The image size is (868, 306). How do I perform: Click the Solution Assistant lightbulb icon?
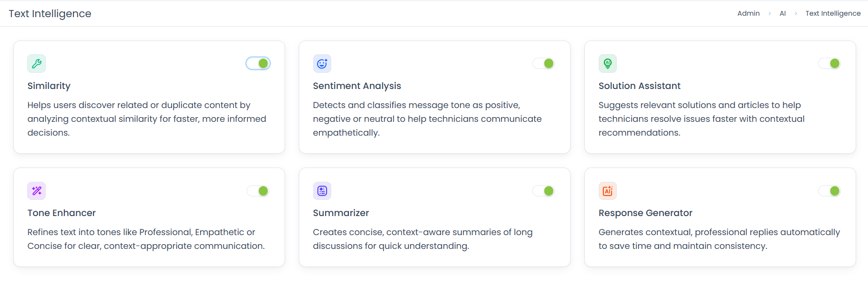(x=608, y=64)
